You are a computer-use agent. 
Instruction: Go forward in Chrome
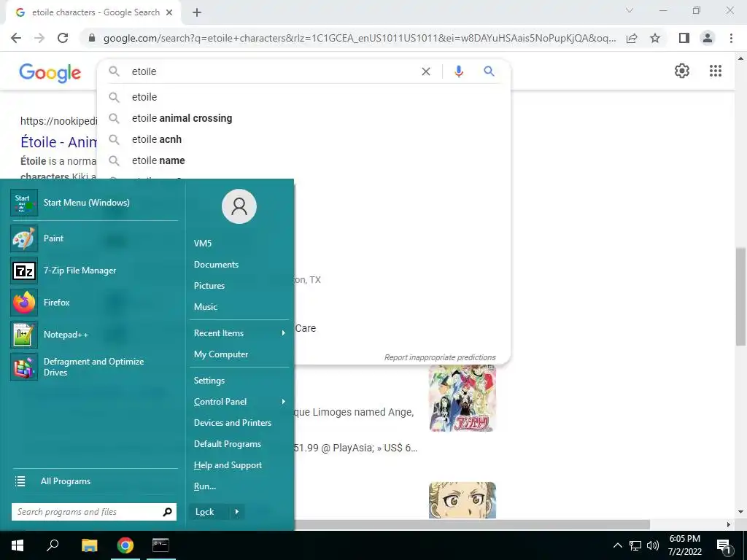tap(39, 38)
